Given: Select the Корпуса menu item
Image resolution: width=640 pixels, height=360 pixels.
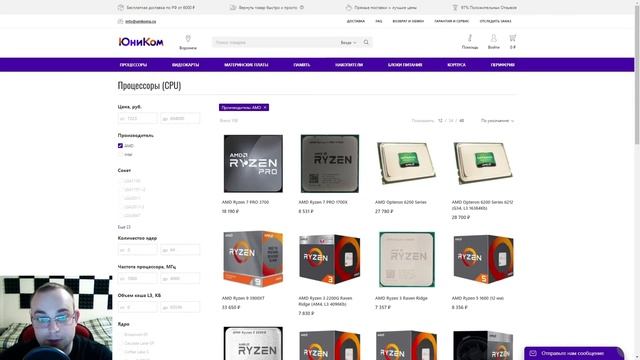Looking at the screenshot, I should 456,65.
